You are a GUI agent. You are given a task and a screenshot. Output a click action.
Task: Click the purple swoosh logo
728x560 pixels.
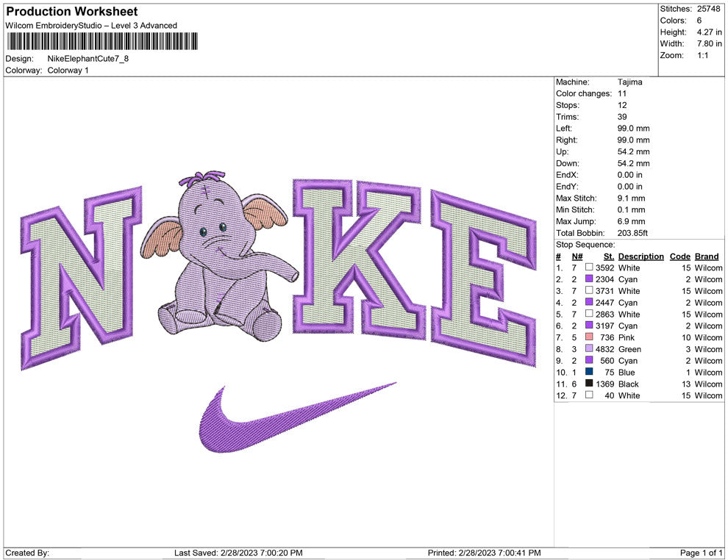tap(297, 417)
